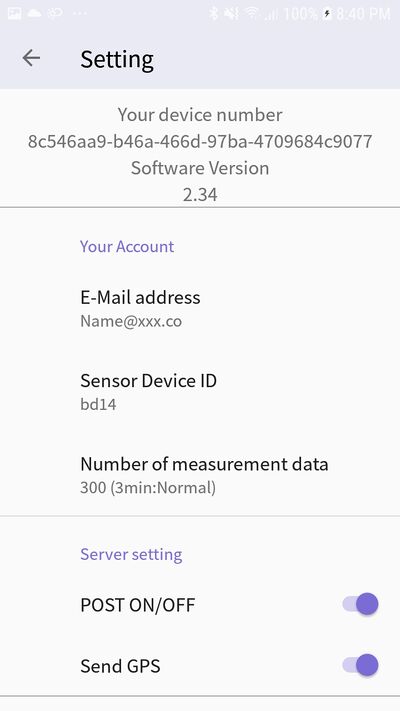The height and width of the screenshot is (711, 400).
Task: Disable the Send GPS switch
Action: pos(361,665)
